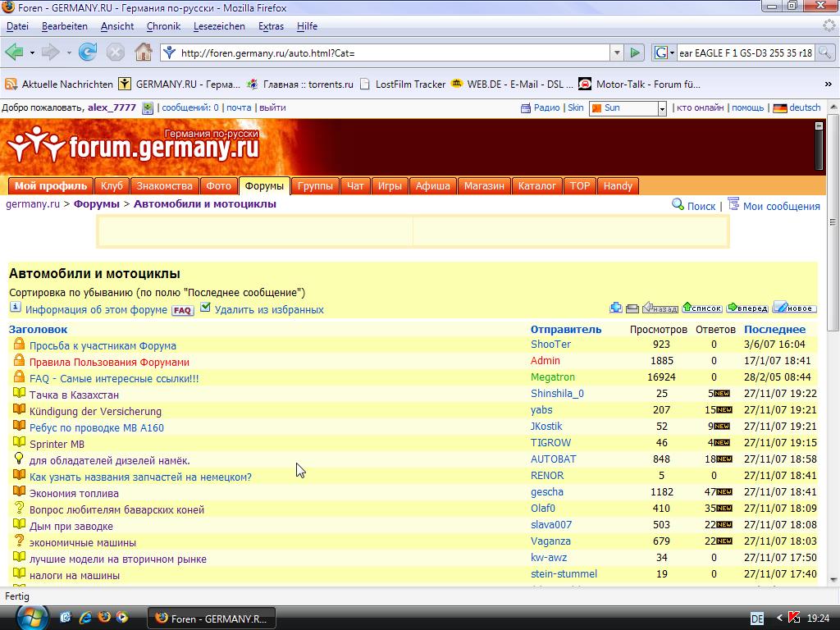Switch to the 'Знакомства' tab
This screenshot has width=840, height=630.
pyautogui.click(x=164, y=186)
